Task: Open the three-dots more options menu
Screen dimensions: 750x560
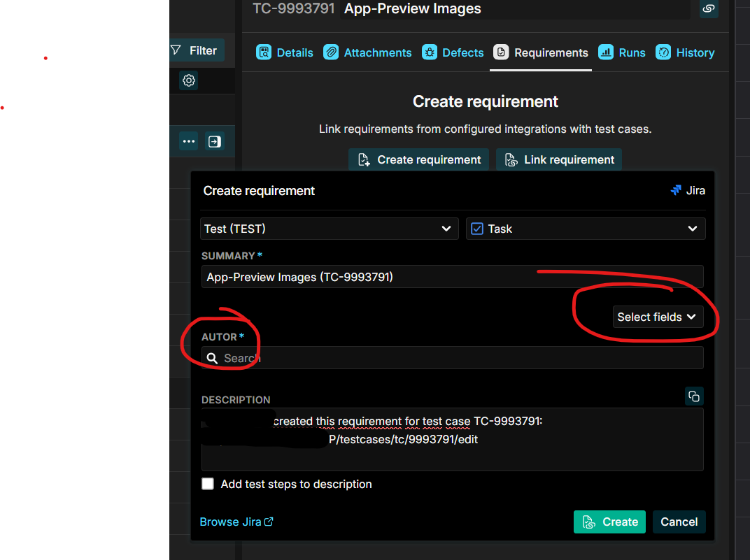Action: [188, 141]
